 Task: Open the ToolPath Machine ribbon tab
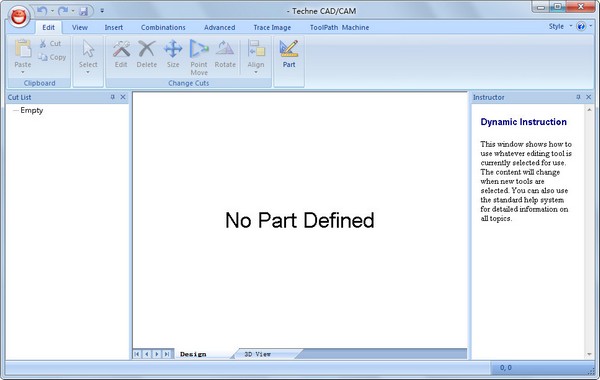(x=339, y=28)
